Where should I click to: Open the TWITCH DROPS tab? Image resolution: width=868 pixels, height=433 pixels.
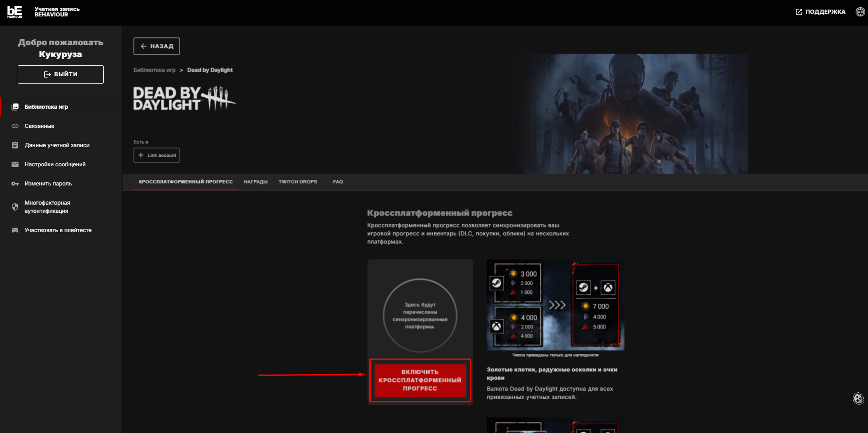click(x=298, y=182)
